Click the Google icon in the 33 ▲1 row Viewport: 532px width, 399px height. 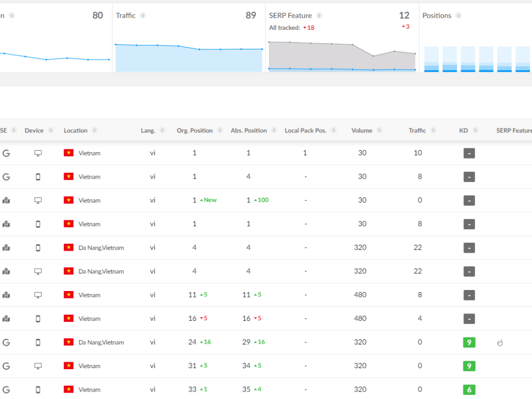tap(6, 390)
